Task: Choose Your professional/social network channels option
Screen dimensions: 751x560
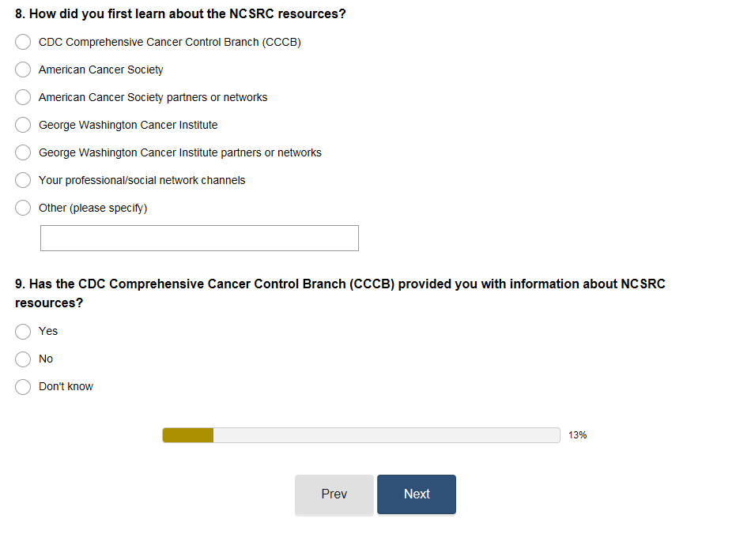Action: pyautogui.click(x=24, y=180)
